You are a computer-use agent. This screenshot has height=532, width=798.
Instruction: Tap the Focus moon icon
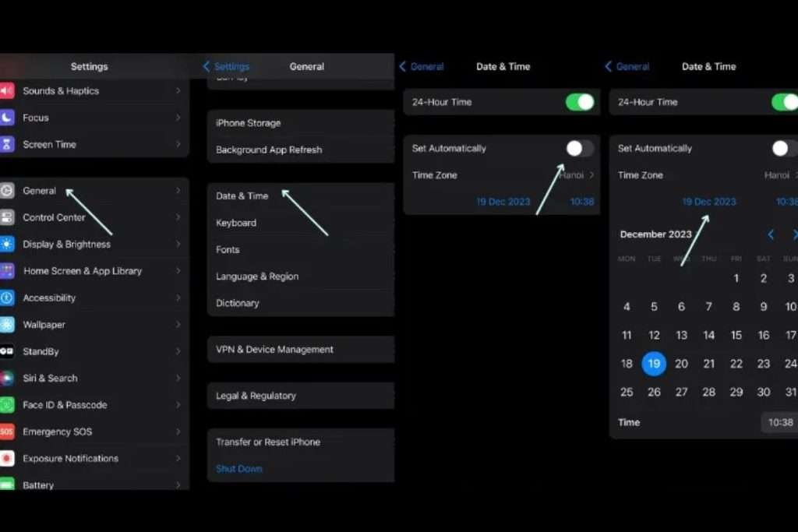7,118
